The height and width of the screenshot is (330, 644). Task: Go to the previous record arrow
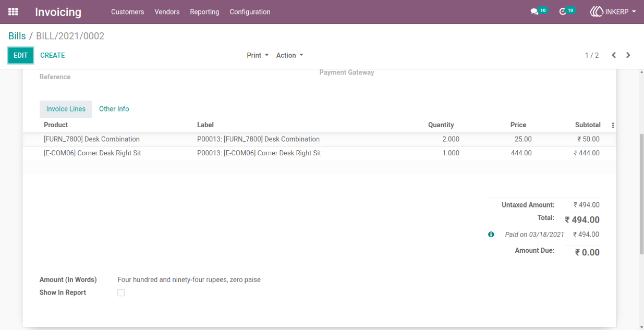pyautogui.click(x=614, y=55)
